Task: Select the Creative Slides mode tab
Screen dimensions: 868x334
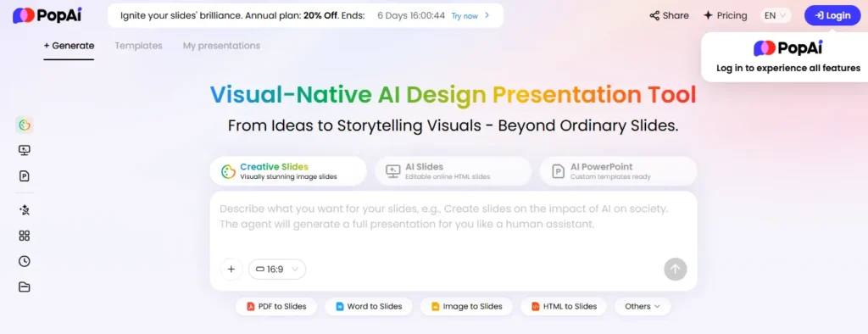Action: click(288, 171)
